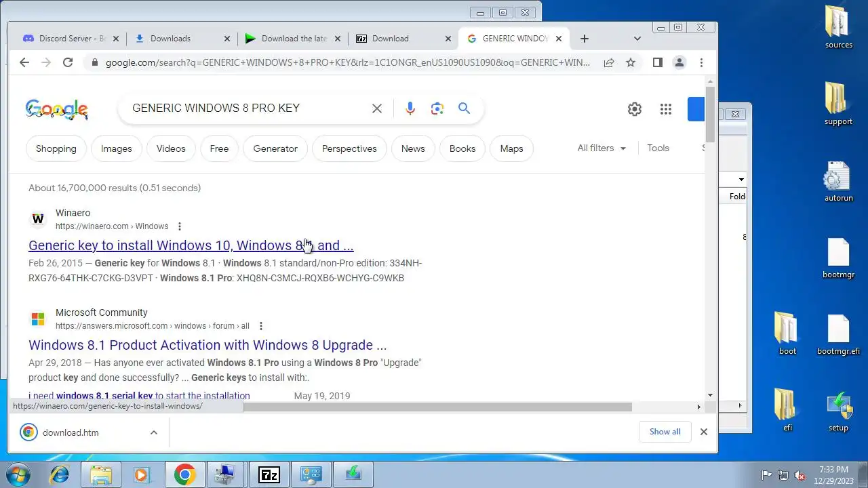
Task: Open the Winaero generic key result
Action: [191, 245]
